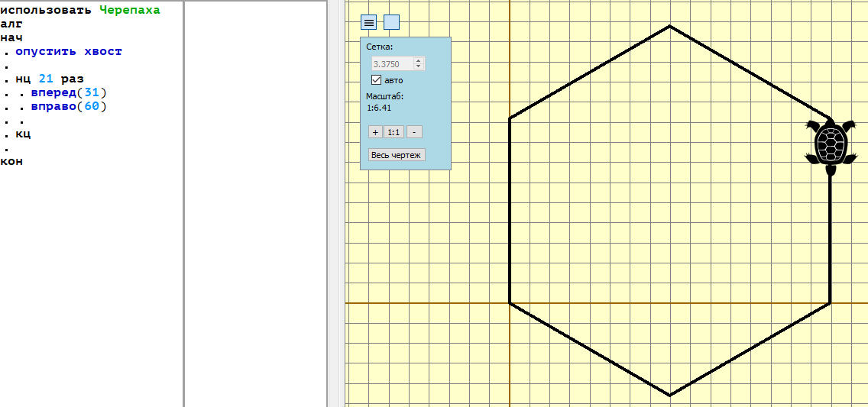
Task: Click the keyword алг in the code
Action: coord(11,24)
